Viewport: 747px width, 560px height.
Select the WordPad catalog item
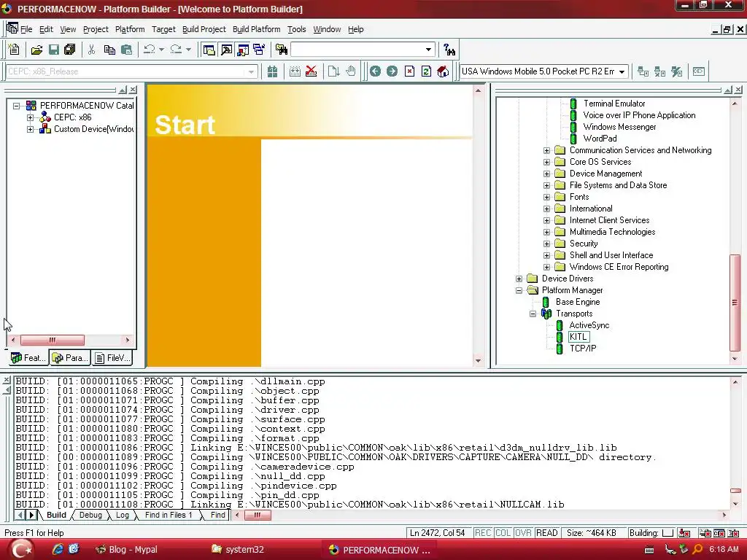[600, 139]
